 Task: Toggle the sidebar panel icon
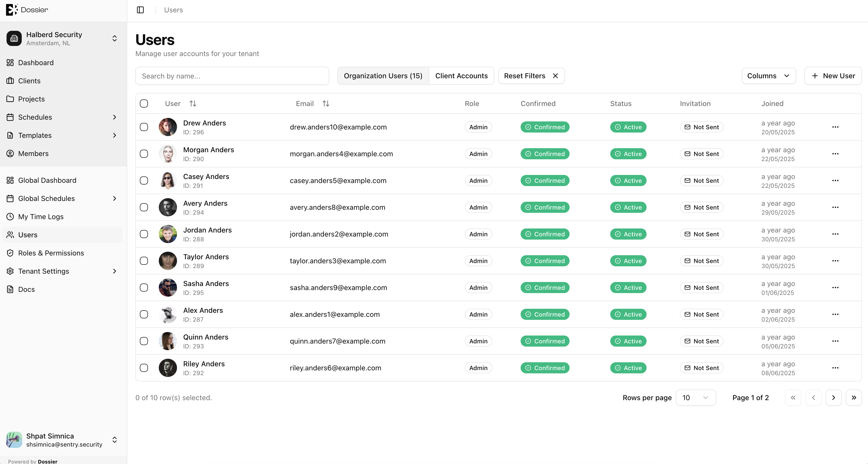coord(141,10)
